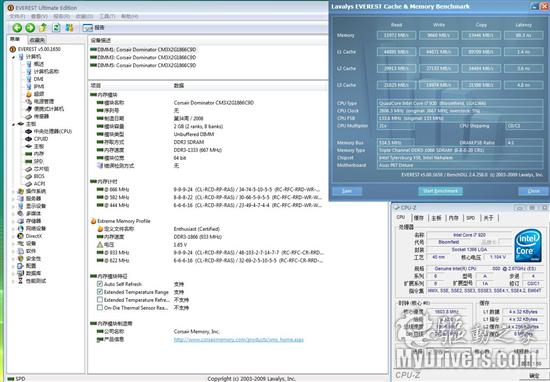
Task: Open the 查看(V) menu
Action: pos(39,16)
